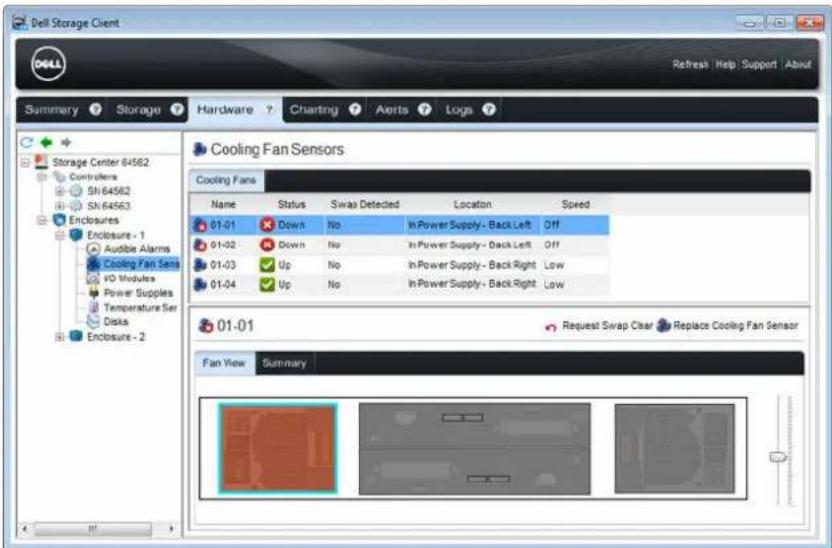This screenshot has width=832, height=548.
Task: Open the Alerts tab
Action: click(392, 109)
